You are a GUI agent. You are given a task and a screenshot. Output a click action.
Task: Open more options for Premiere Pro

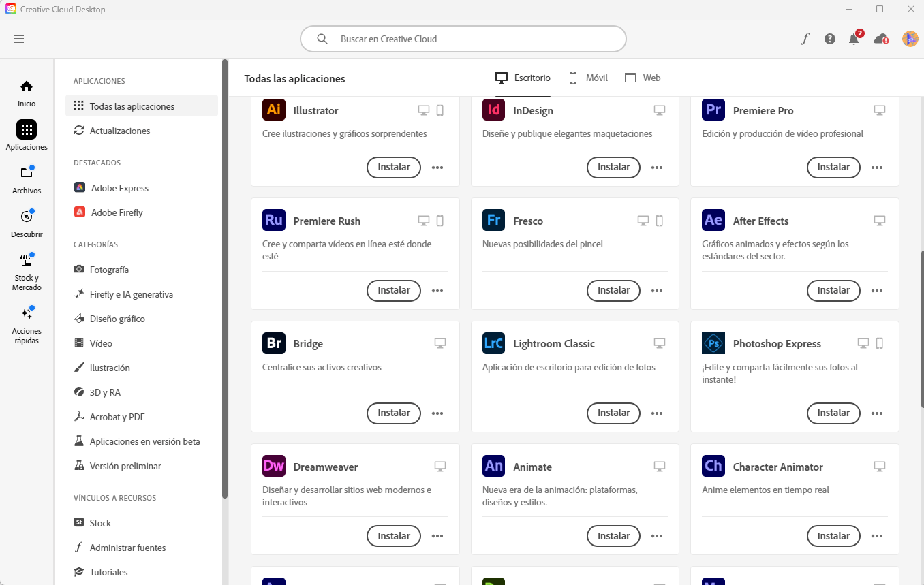click(x=877, y=168)
